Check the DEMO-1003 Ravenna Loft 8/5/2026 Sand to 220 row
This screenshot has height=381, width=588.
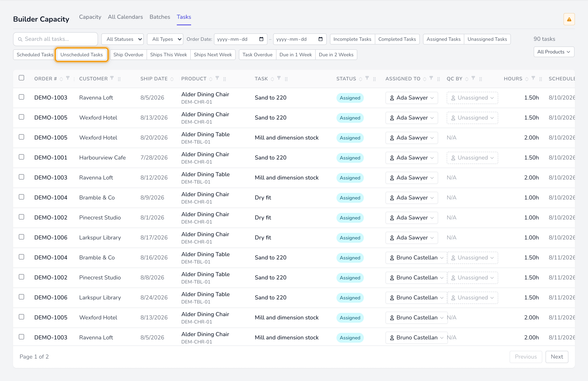(21, 97)
